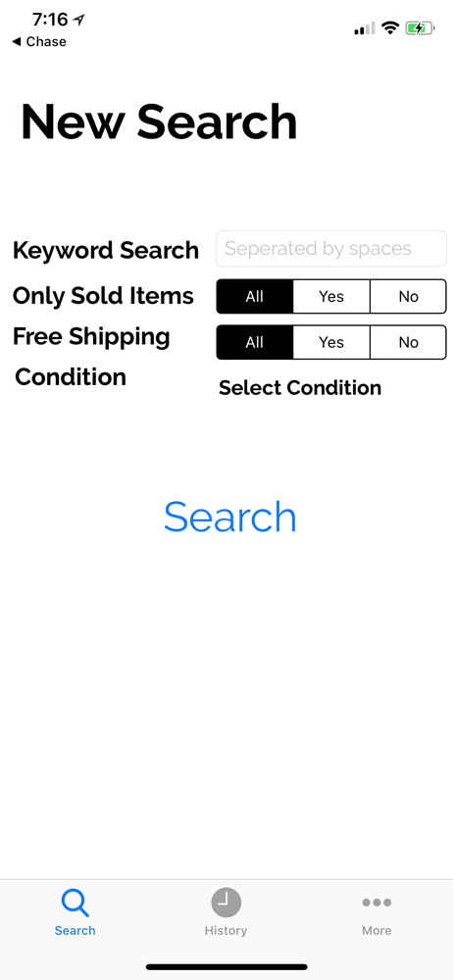
Task: Switch to the More tab label
Action: coord(377,931)
